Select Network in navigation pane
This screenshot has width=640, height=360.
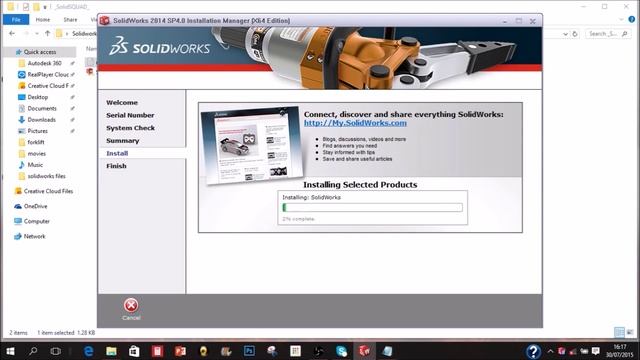[x=34, y=236]
